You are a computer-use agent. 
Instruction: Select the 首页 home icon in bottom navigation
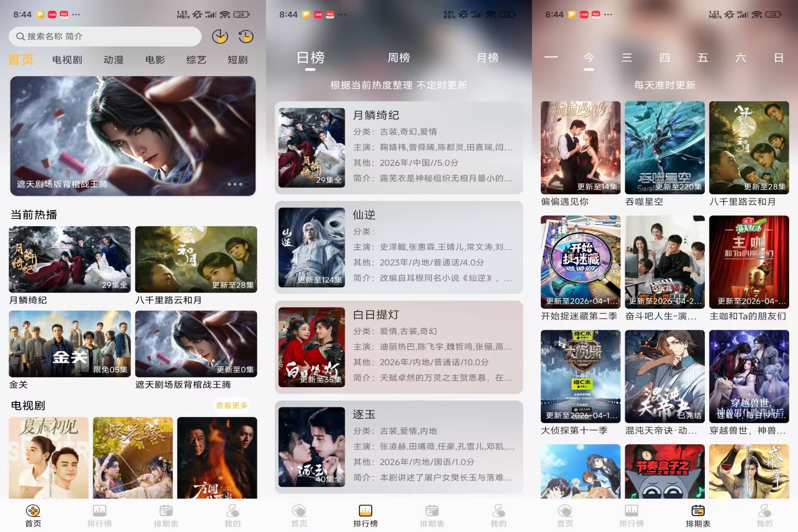[33, 512]
